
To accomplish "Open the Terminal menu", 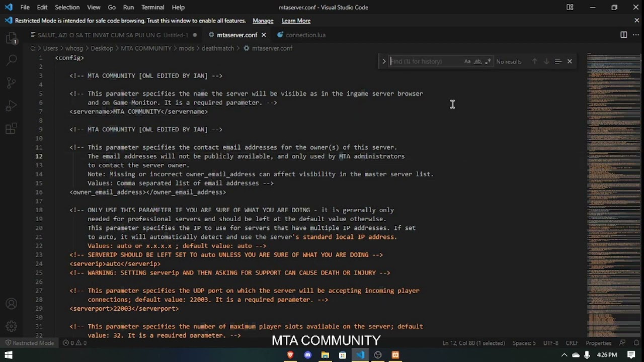I will (152, 7).
